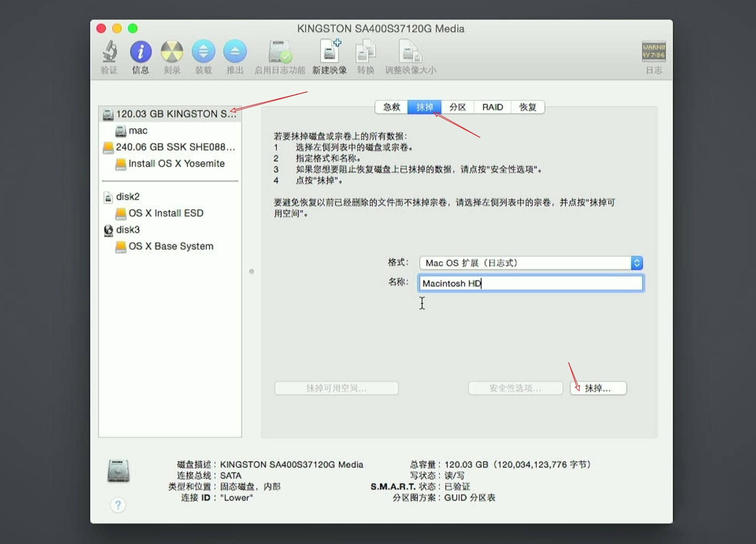Click Resize Image (调整映像大小) icon
This screenshot has height=544, width=756.
(x=410, y=52)
